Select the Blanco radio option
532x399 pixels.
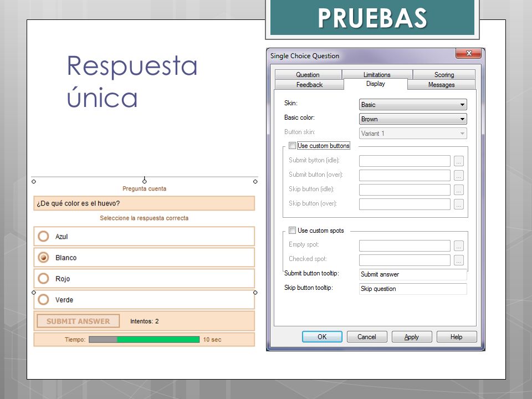(x=43, y=258)
